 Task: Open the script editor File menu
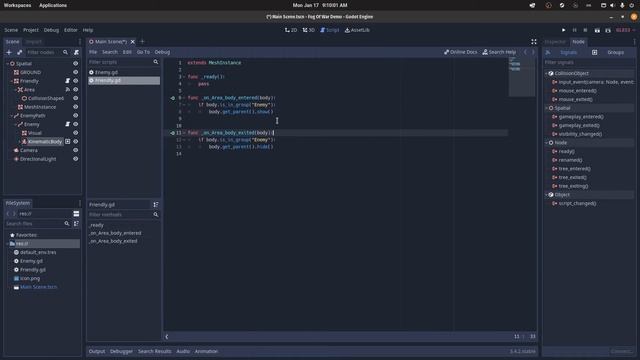pyautogui.click(x=93, y=52)
